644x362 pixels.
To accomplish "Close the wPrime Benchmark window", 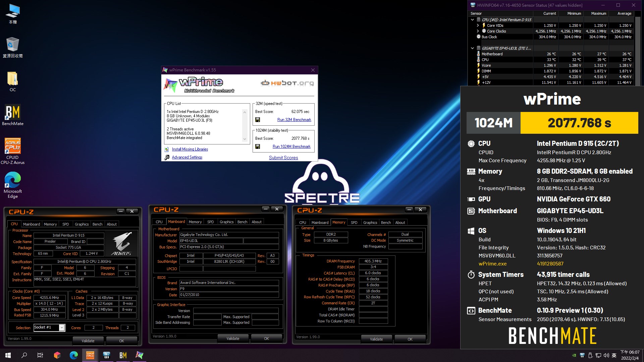I will click(x=313, y=70).
